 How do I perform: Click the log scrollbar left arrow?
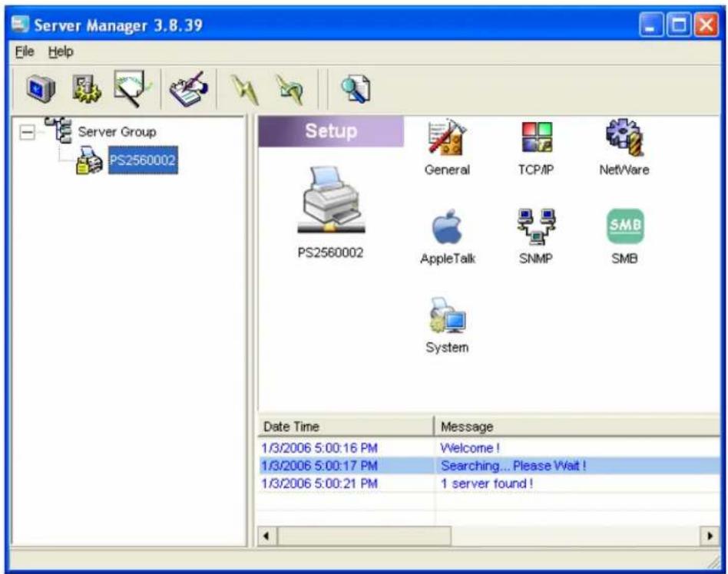(266, 536)
